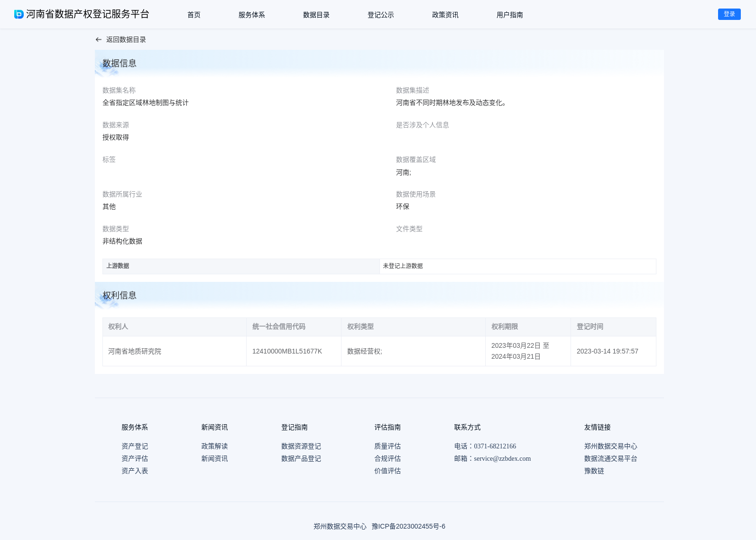756x540 pixels.
Task: Click footer heading 评估指南
Action: [x=387, y=427]
